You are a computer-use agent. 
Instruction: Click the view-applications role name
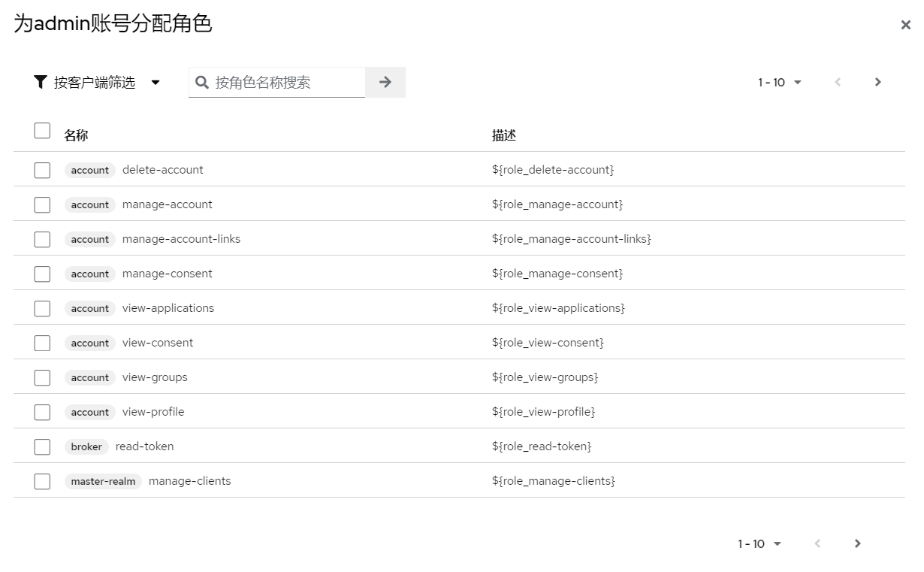[168, 308]
